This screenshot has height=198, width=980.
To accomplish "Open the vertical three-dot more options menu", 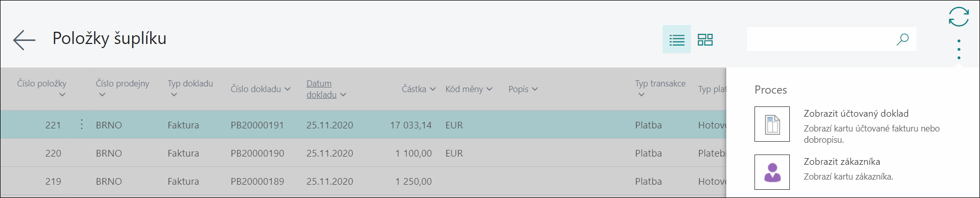I will [958, 49].
